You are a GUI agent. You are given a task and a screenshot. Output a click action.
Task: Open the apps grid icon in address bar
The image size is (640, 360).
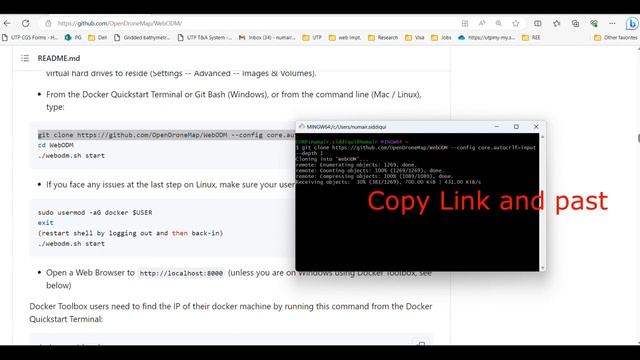tap(465, 23)
